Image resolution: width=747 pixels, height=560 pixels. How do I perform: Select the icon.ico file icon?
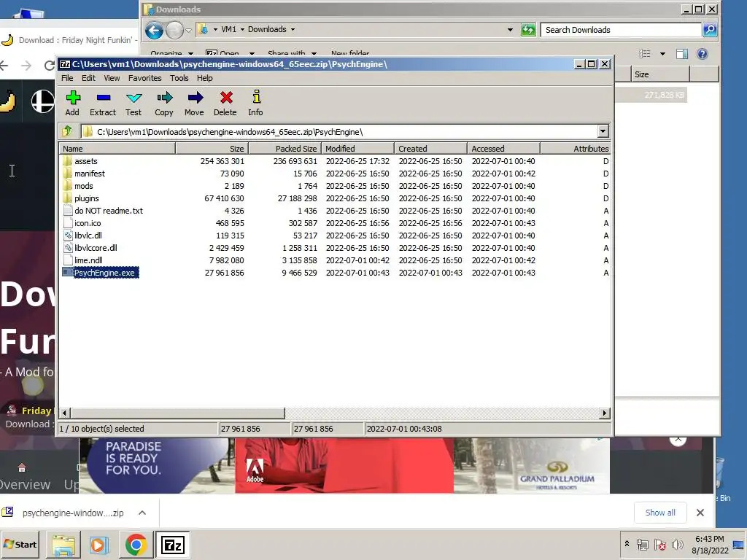tap(68, 223)
